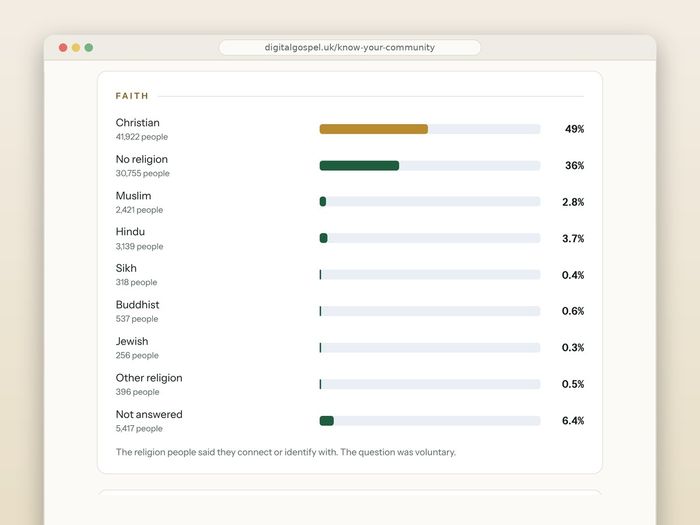Select the Sikh row label
This screenshot has height=525, width=700.
pyautogui.click(x=126, y=268)
